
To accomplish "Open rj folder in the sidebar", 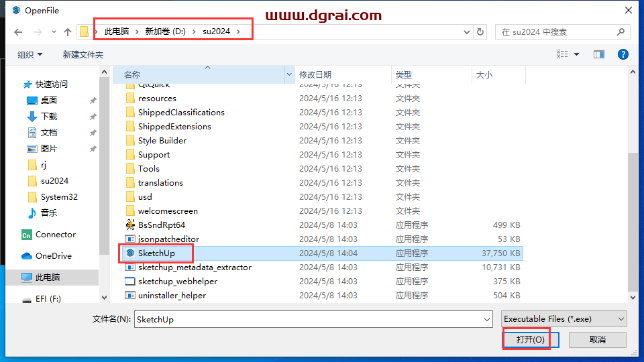I will [x=44, y=165].
